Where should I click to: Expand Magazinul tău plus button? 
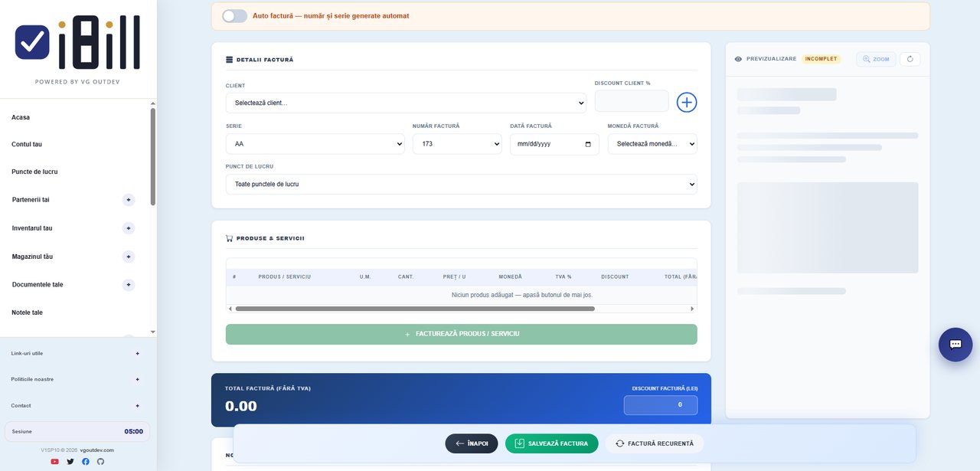129,257
